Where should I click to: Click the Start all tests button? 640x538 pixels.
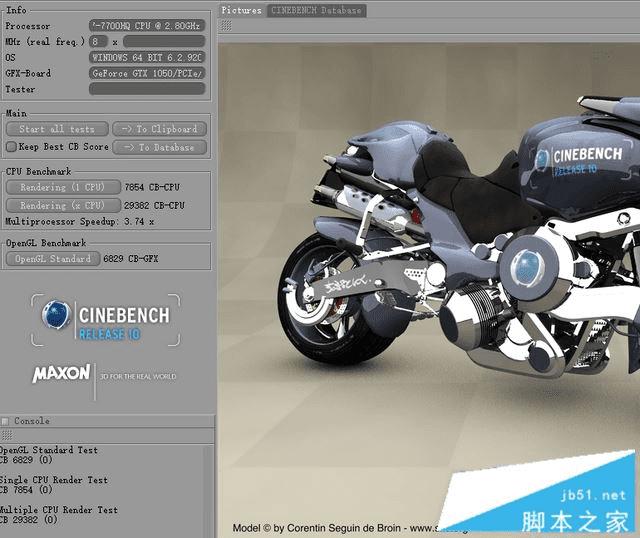coord(57,129)
